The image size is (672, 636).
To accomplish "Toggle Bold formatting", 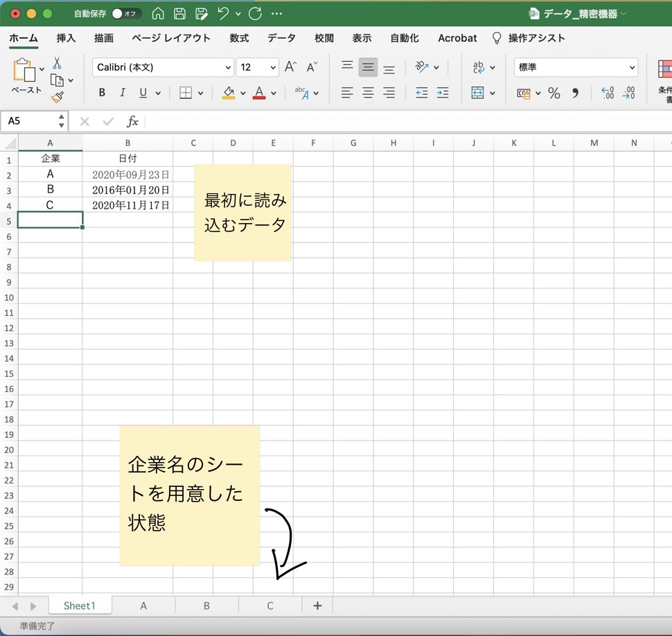I will point(102,93).
